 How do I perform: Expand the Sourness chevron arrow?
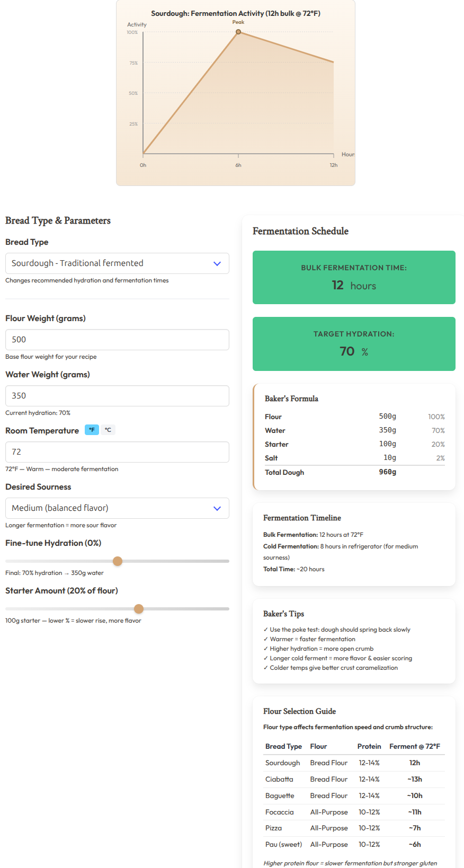point(217,508)
